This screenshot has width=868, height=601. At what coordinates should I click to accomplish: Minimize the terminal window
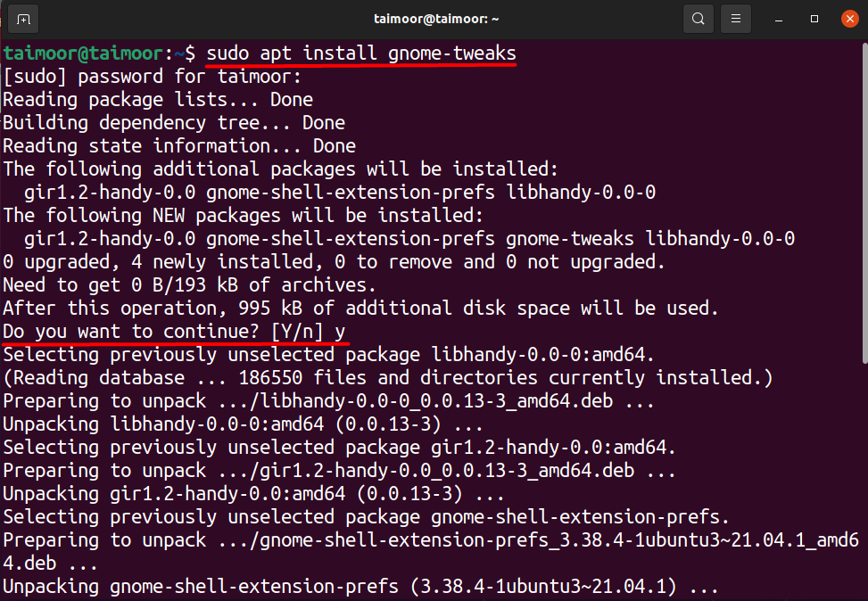coord(779,20)
